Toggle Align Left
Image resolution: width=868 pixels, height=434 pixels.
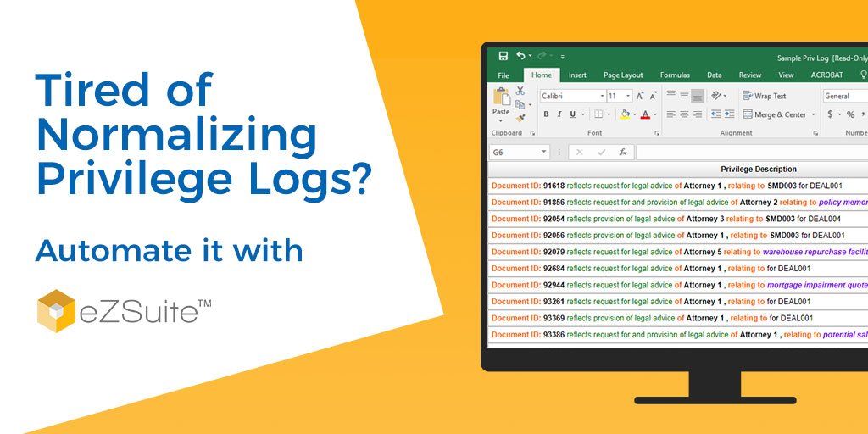coord(671,114)
